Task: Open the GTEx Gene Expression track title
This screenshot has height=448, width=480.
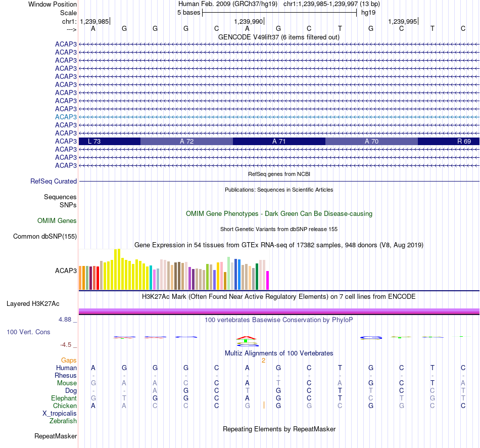Action: pyautogui.click(x=279, y=245)
